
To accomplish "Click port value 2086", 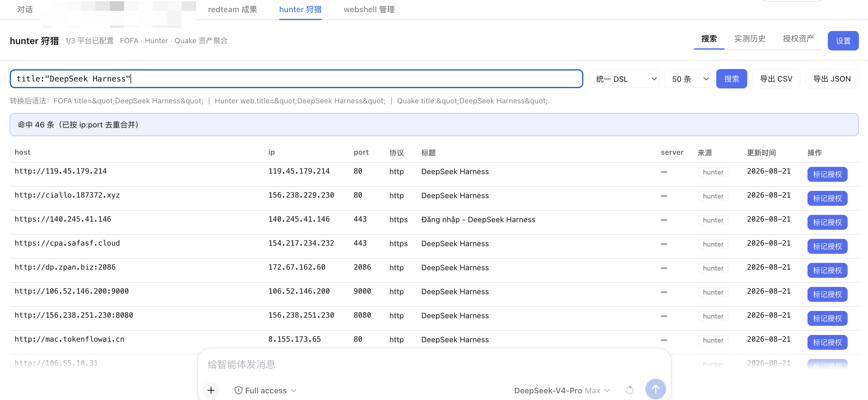I will [x=362, y=267].
